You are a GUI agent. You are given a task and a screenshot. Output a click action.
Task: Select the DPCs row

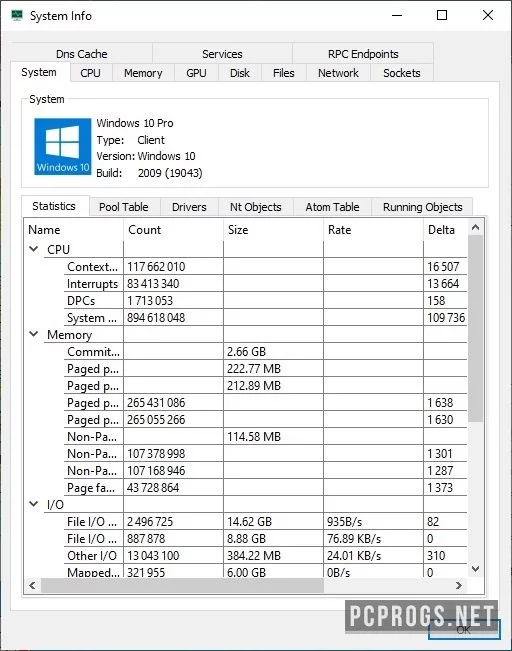pyautogui.click(x=245, y=300)
